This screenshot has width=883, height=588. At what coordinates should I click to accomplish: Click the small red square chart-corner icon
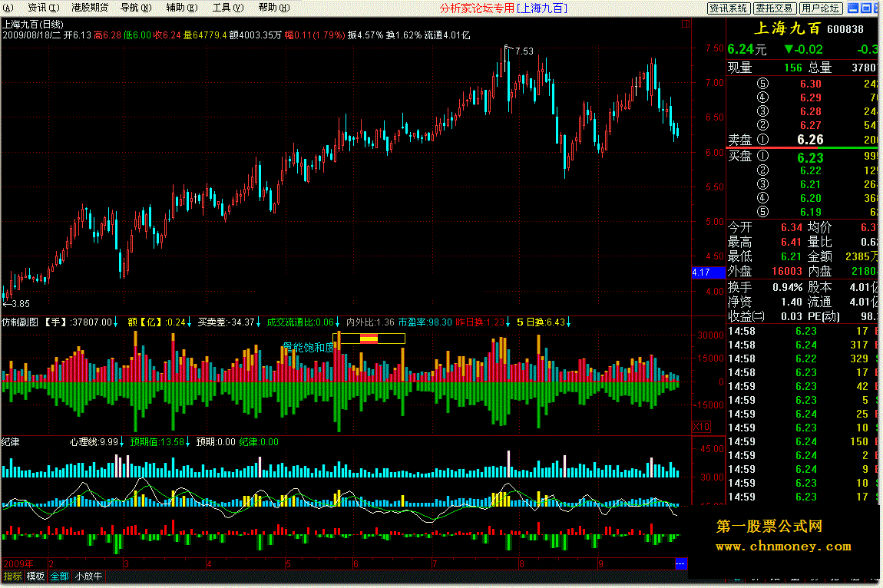(686, 24)
